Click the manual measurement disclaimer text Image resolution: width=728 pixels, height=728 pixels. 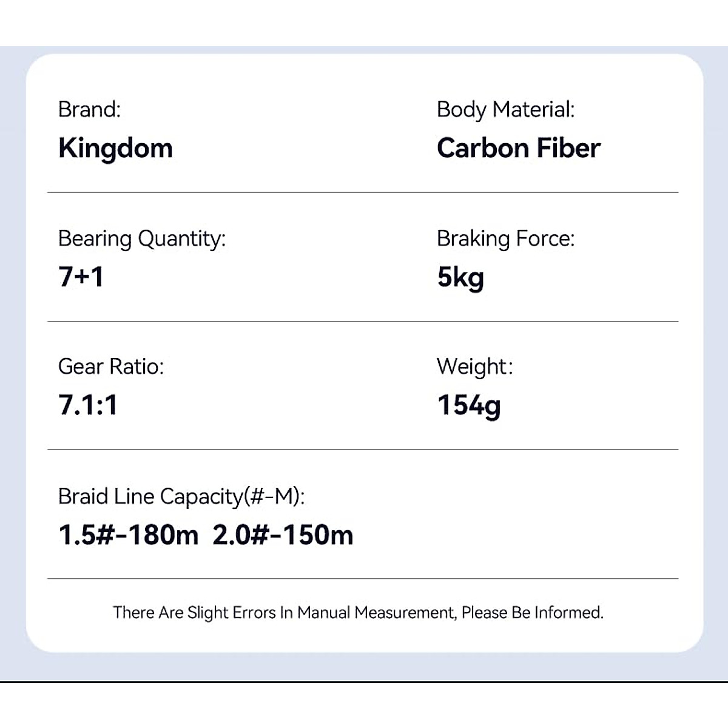pos(358,613)
